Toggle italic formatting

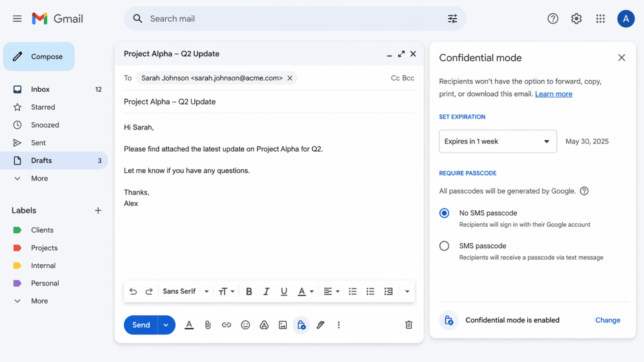point(266,292)
